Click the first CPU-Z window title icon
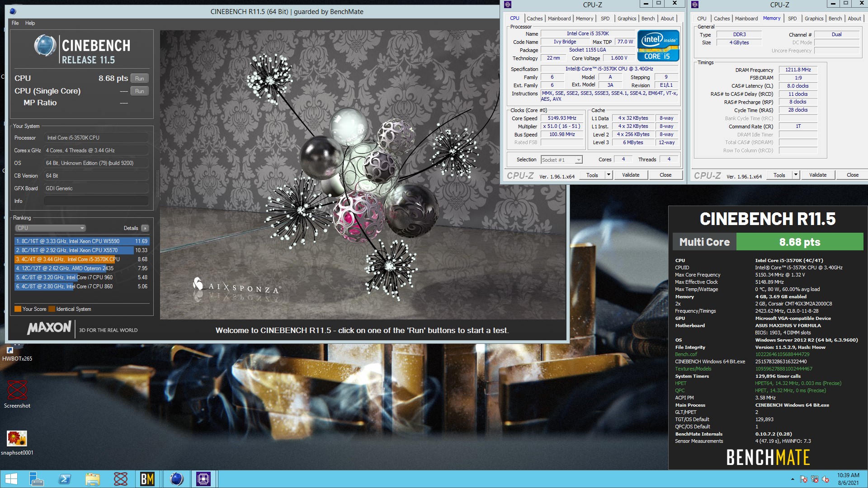Viewport: 868px width, 488px height. pos(508,5)
